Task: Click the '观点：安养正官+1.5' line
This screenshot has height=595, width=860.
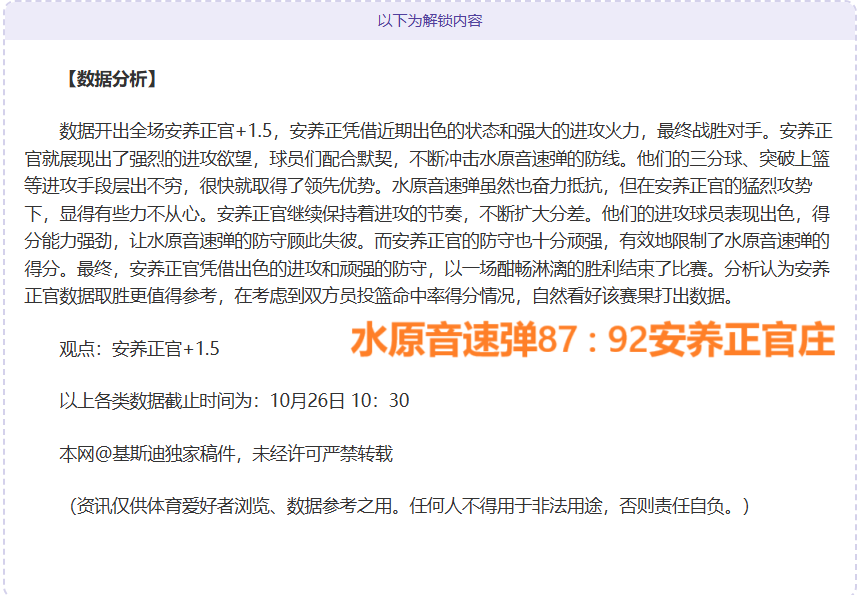Action: pyautogui.click(x=139, y=349)
